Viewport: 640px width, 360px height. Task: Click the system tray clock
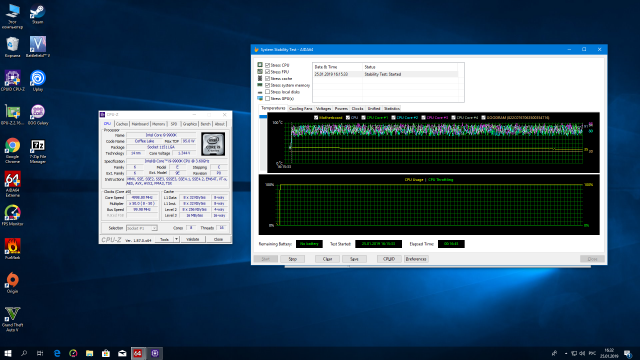click(609, 353)
